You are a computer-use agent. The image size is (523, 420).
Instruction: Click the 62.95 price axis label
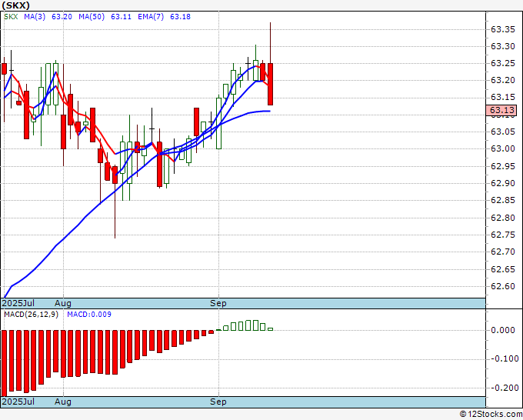point(503,166)
